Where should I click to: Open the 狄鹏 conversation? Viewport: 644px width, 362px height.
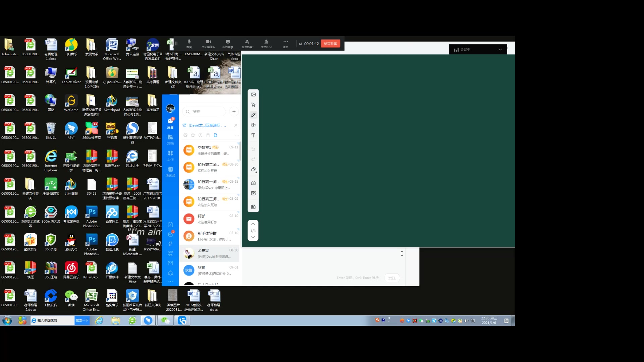tap(210, 270)
